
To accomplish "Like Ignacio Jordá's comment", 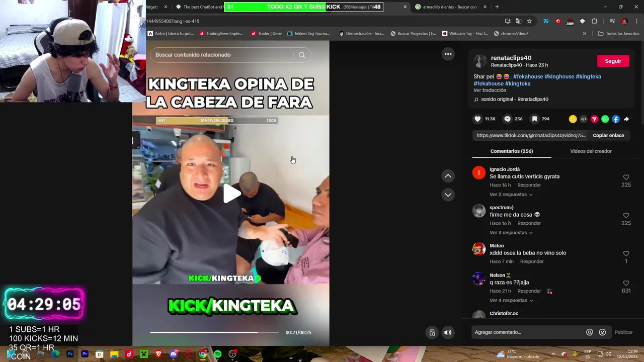I will click(626, 177).
